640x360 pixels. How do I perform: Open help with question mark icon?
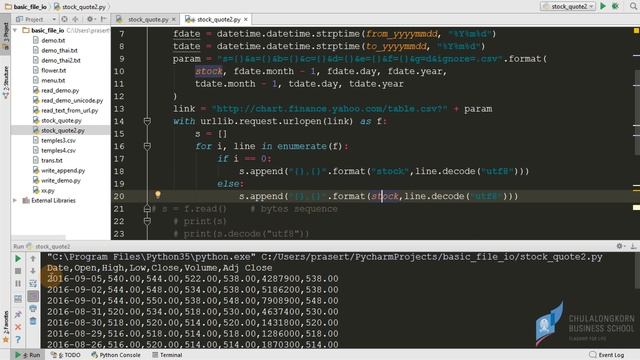pos(18,340)
